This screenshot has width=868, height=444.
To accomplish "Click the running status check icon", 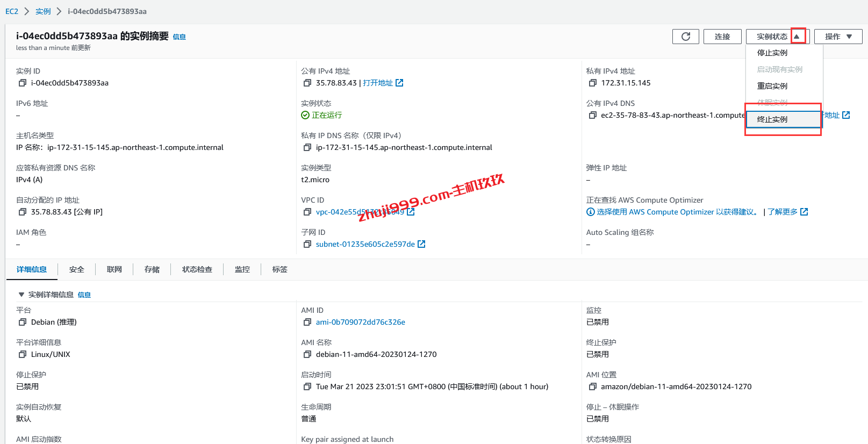I will click(x=305, y=115).
